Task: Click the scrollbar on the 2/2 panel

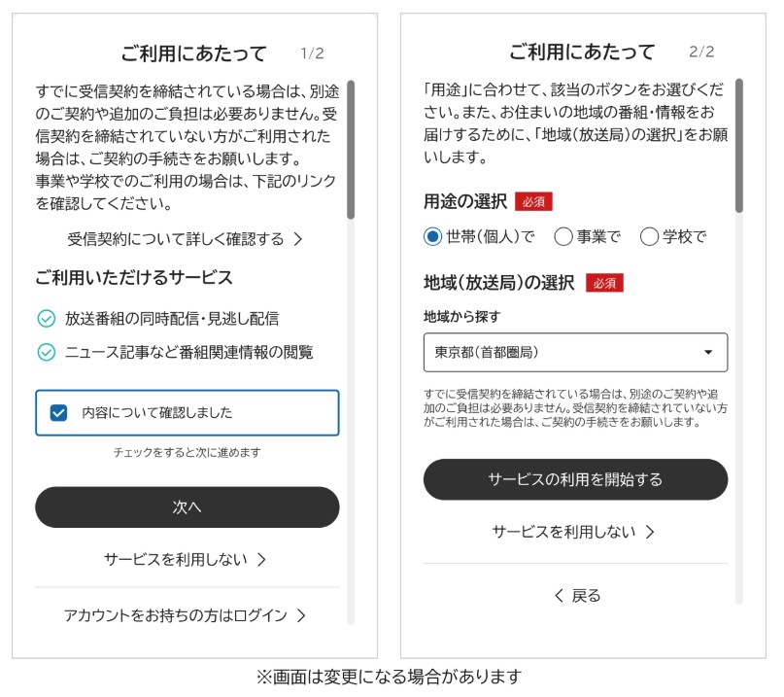Action: 738,146
